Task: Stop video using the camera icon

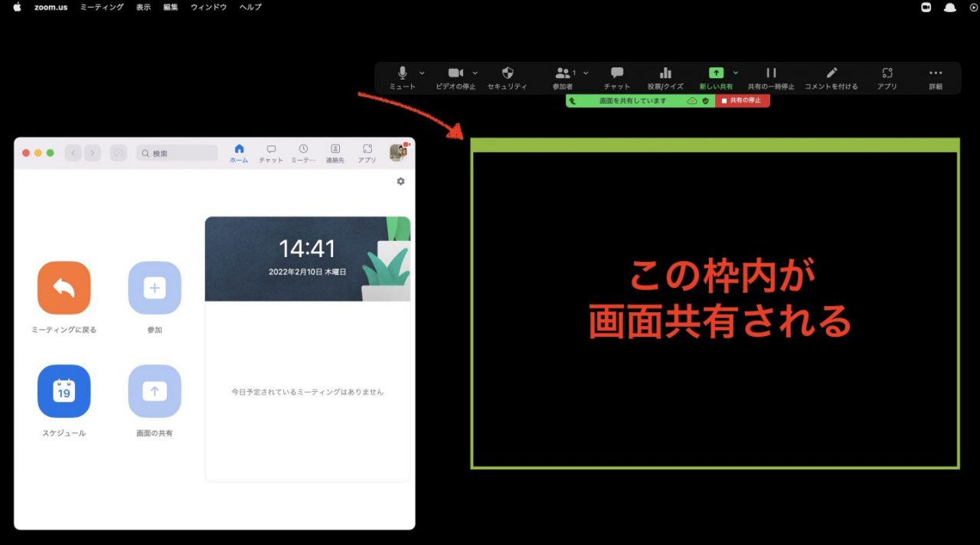Action: click(456, 73)
